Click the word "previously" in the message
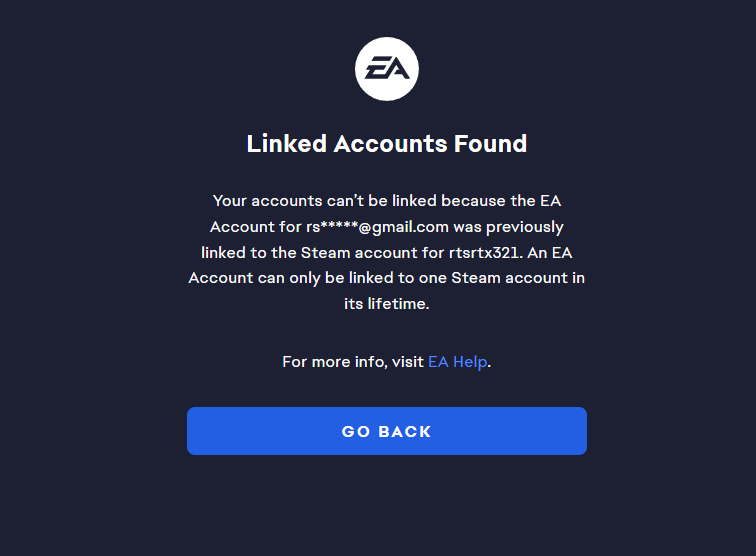 tap(524, 227)
